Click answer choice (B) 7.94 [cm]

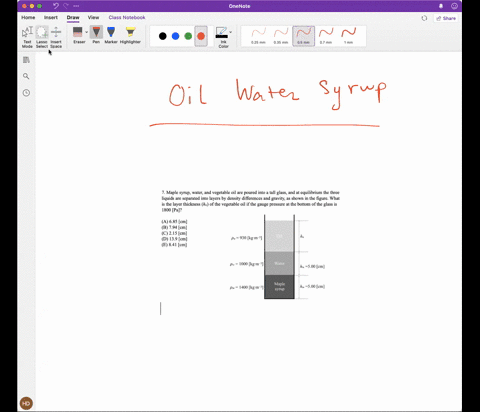coord(174,227)
